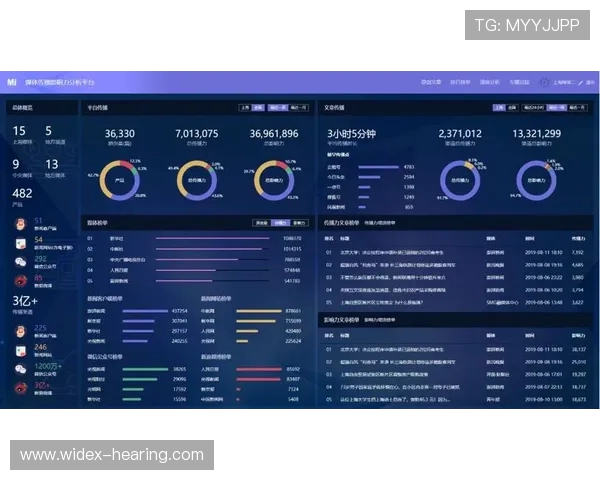Click the news website icon beside count 54

click(x=22, y=243)
